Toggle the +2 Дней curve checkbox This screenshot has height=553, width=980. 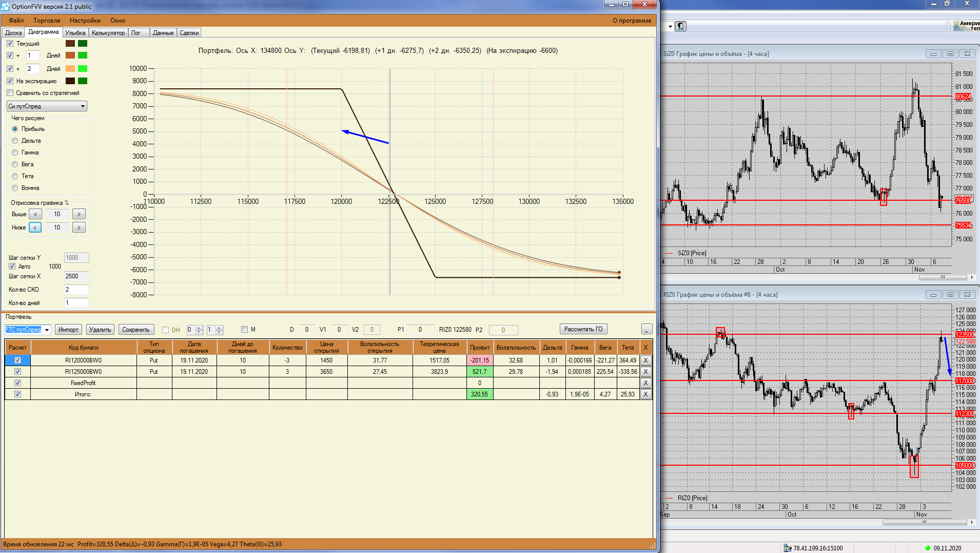(10, 69)
